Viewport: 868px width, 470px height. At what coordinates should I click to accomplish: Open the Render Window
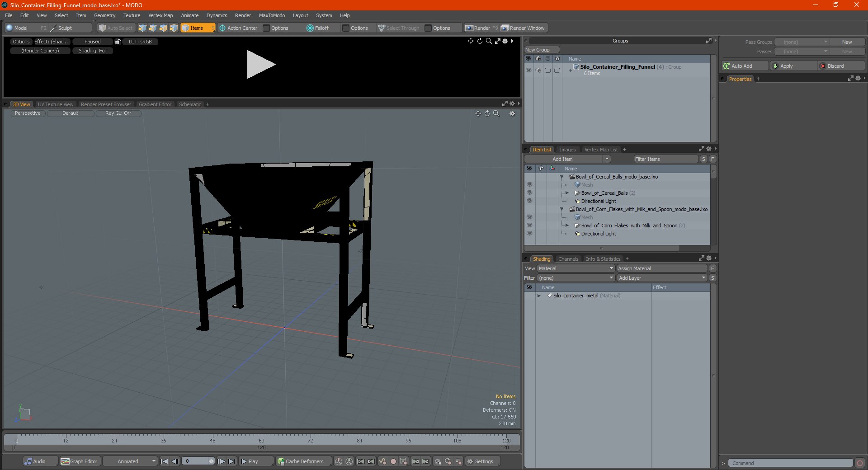(x=524, y=28)
